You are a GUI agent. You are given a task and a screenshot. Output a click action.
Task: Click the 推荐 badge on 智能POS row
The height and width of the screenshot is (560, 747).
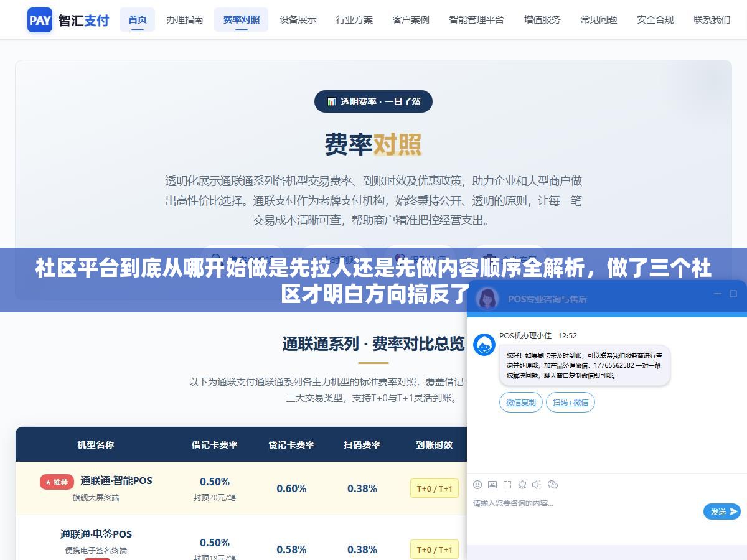pyautogui.click(x=57, y=482)
